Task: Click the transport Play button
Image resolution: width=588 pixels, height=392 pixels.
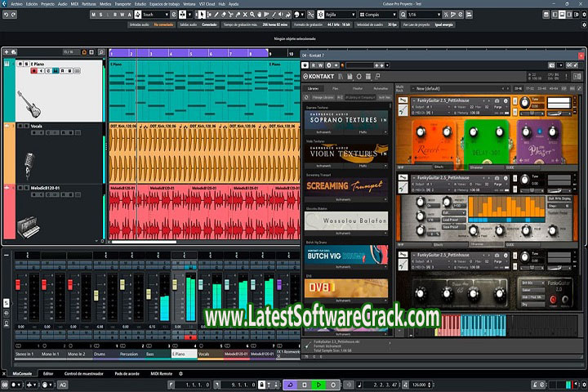Action: click(x=318, y=385)
